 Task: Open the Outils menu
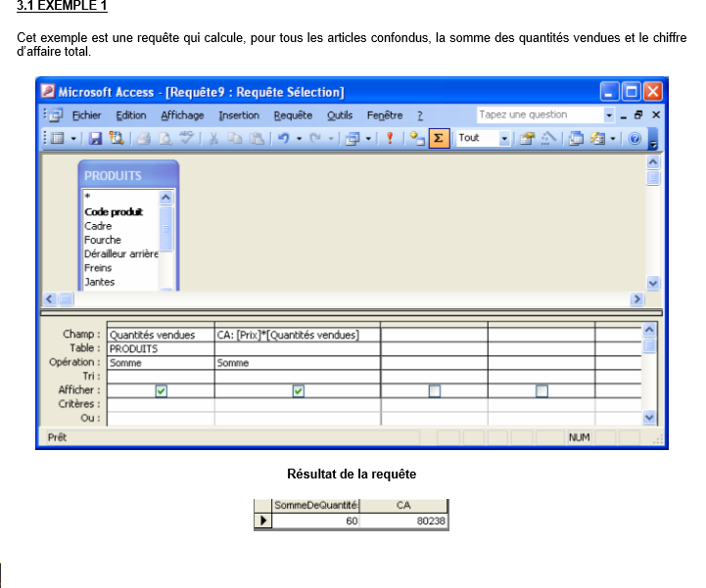340,115
